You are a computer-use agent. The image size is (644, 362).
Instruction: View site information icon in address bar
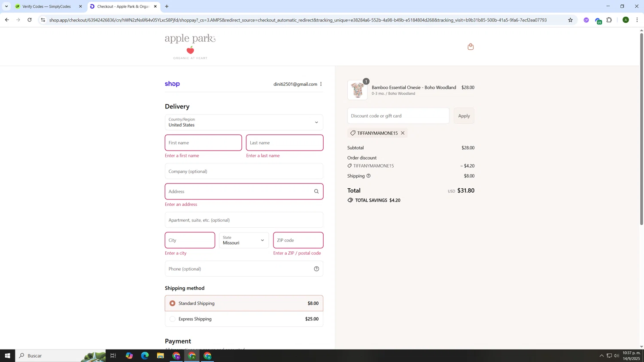[43, 20]
